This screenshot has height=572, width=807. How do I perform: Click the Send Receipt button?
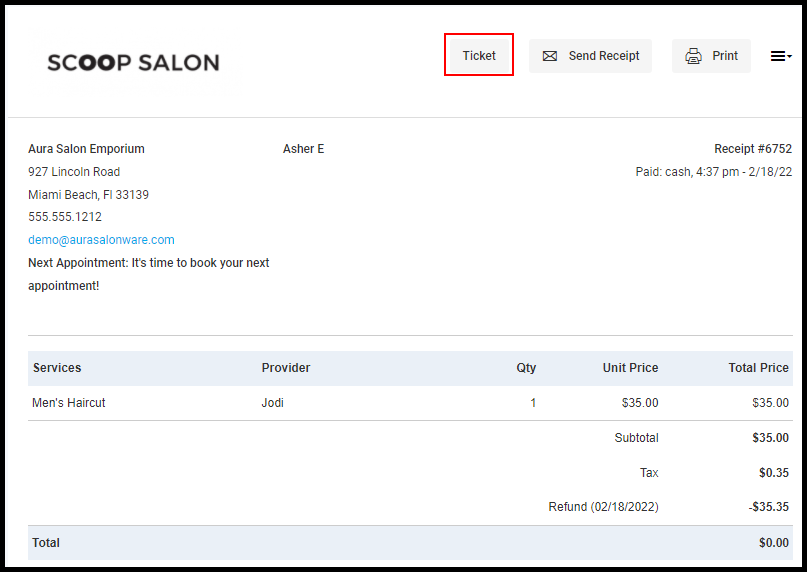pyautogui.click(x=590, y=56)
